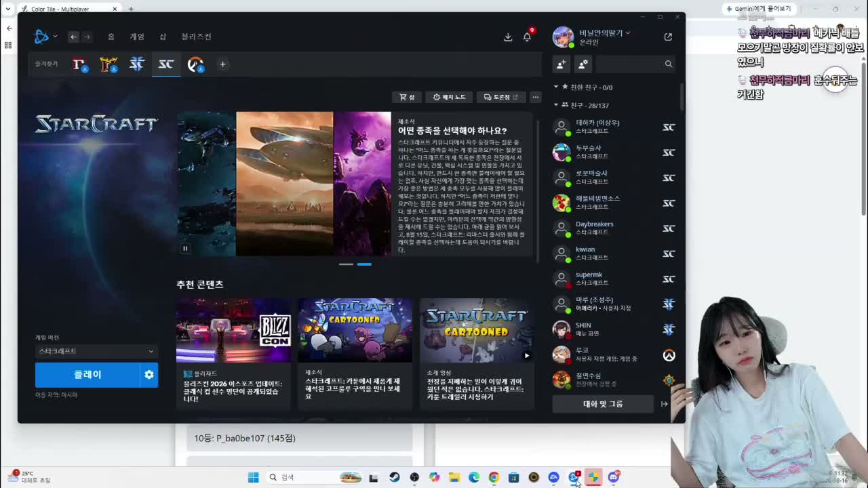Add a game to favorites with plus
Image resolution: width=868 pixels, height=488 pixels.
222,64
